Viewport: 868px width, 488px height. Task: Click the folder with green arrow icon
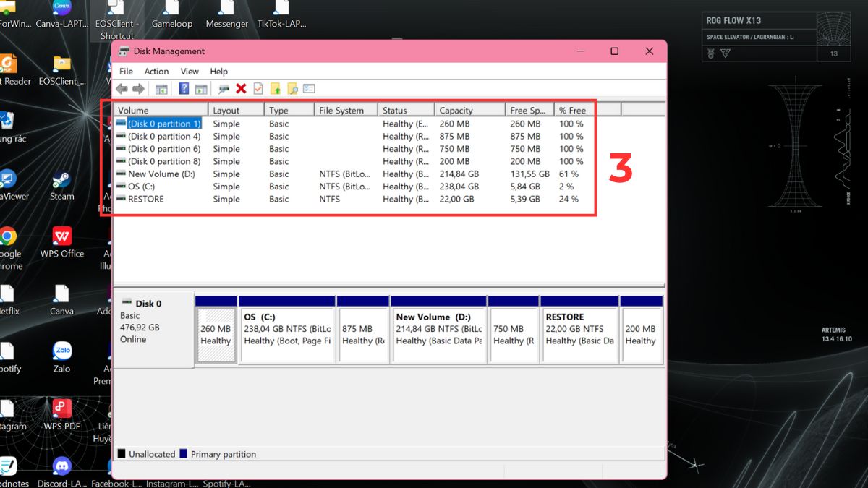pyautogui.click(x=276, y=89)
